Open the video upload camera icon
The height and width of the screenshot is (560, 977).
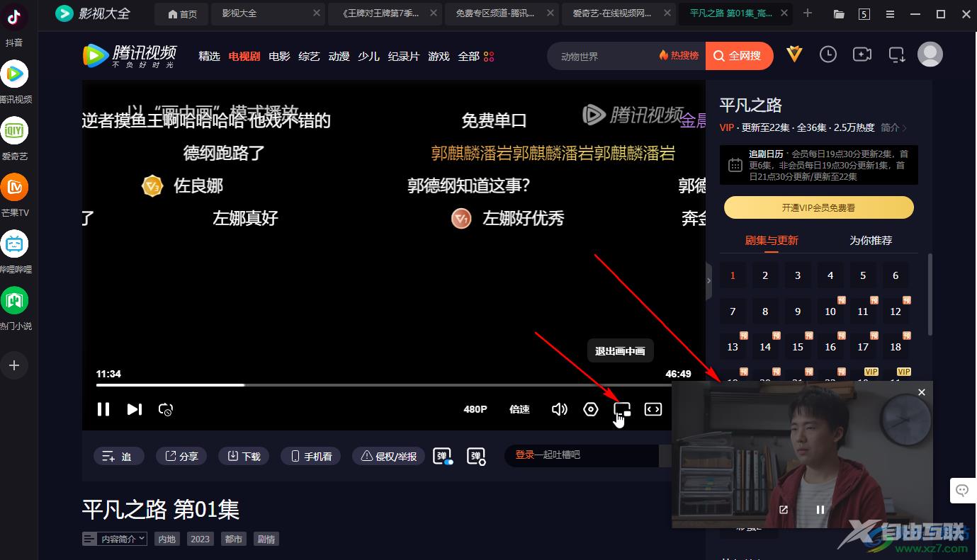pyautogui.click(x=862, y=55)
